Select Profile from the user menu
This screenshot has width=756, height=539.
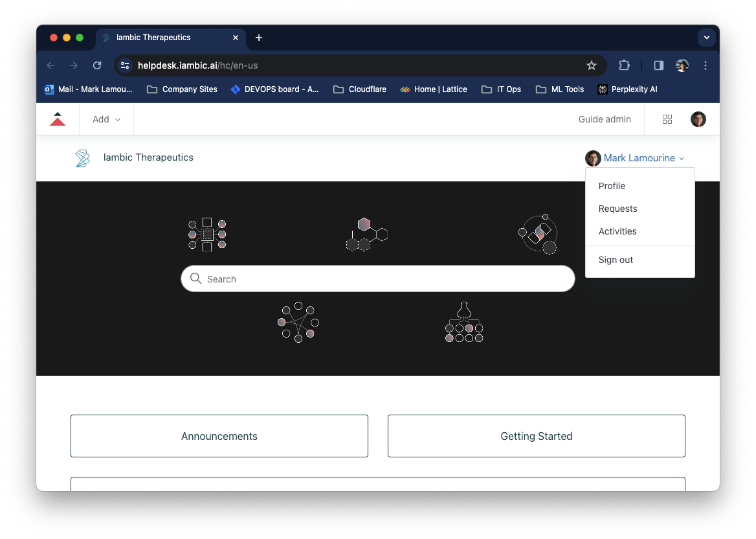pos(612,186)
